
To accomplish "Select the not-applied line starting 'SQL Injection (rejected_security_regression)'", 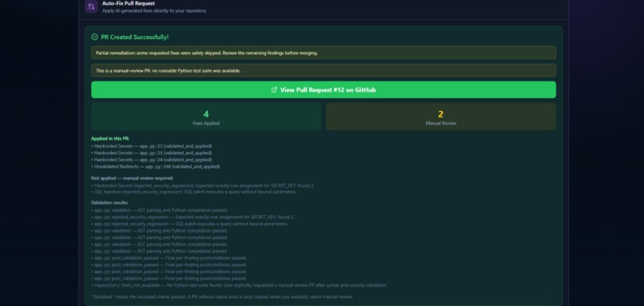I will click(194, 192).
